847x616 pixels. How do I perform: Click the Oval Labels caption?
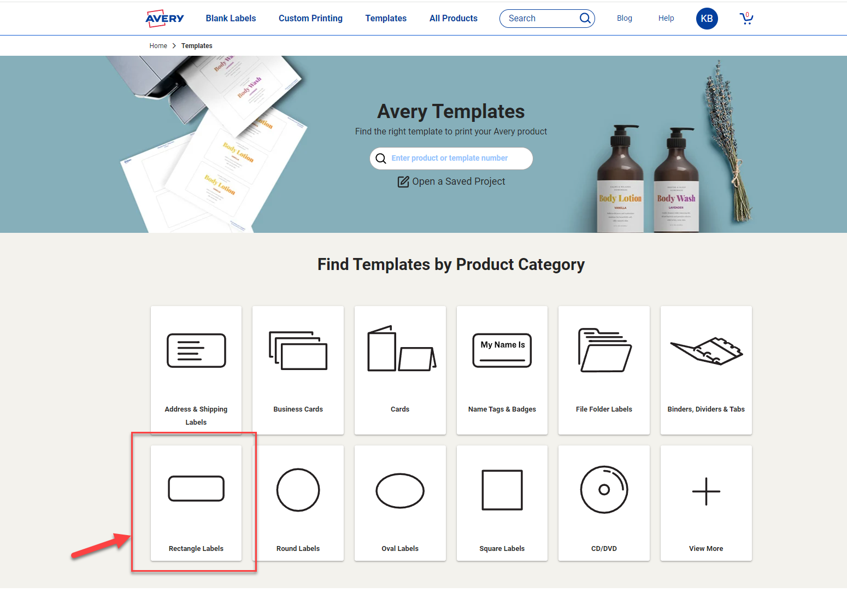(400, 549)
